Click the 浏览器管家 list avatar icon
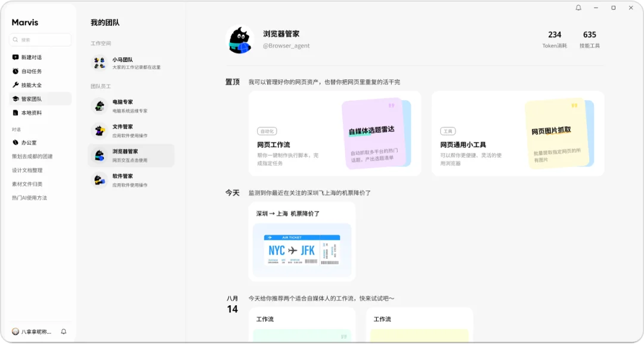Screen dimensions: 644x344 pyautogui.click(x=100, y=155)
